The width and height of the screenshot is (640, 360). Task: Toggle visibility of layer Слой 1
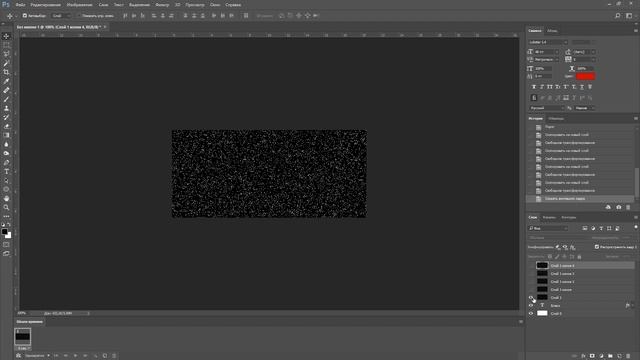pyautogui.click(x=531, y=298)
